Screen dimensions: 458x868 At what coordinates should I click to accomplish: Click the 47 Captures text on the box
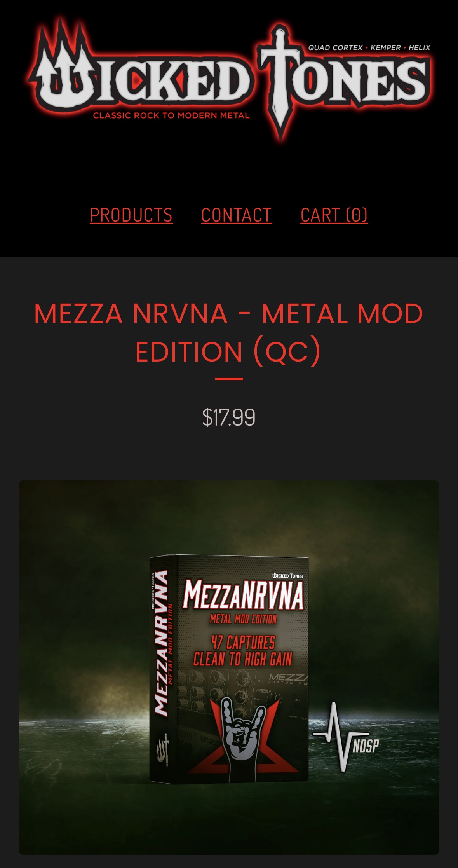pyautogui.click(x=243, y=642)
